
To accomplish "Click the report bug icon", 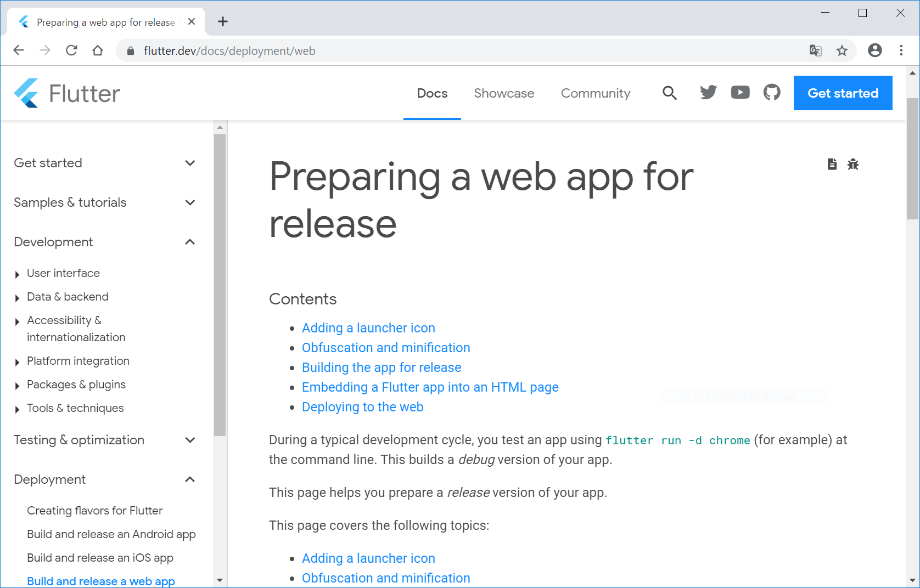I will [852, 164].
